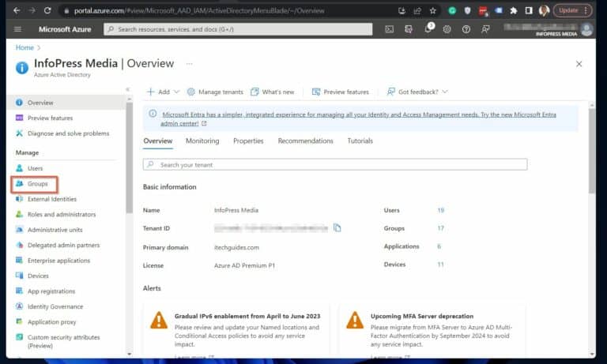This screenshot has height=364, width=607.
Task: Click the left menu scrollbar thumb
Action: (x=130, y=158)
